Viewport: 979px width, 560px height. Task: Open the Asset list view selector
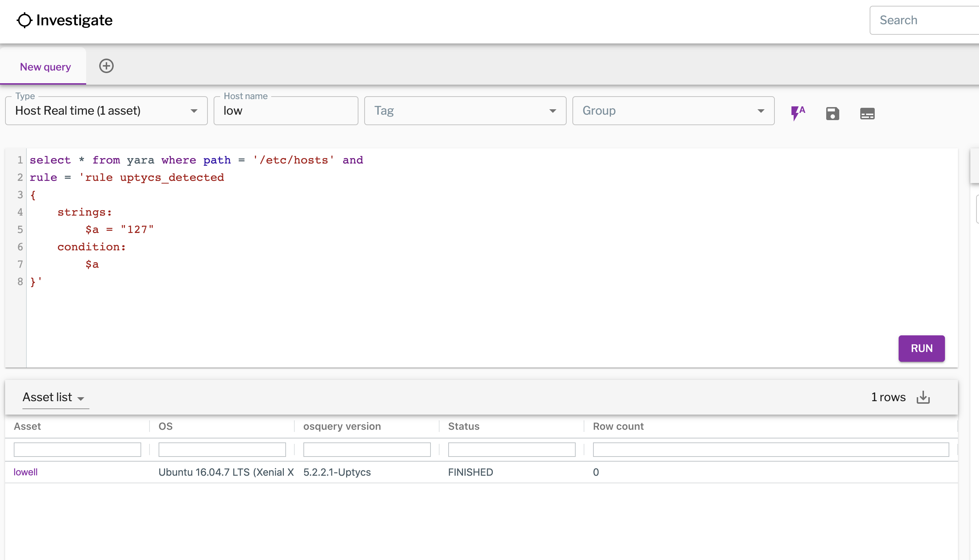tap(54, 397)
